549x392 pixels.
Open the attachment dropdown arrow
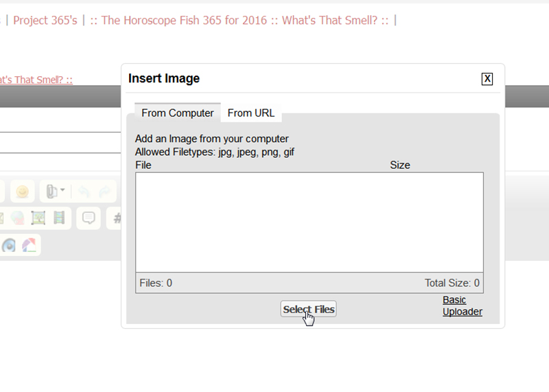(63, 191)
